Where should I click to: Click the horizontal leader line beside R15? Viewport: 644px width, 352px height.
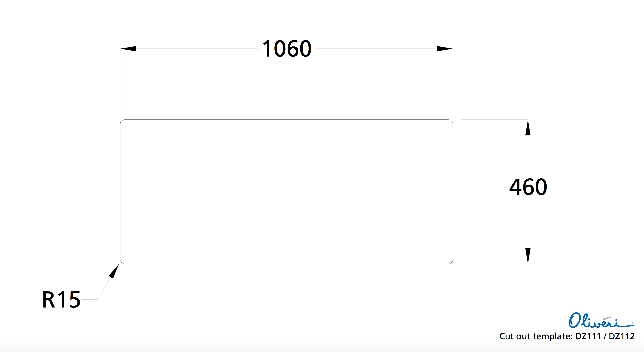click(x=89, y=299)
